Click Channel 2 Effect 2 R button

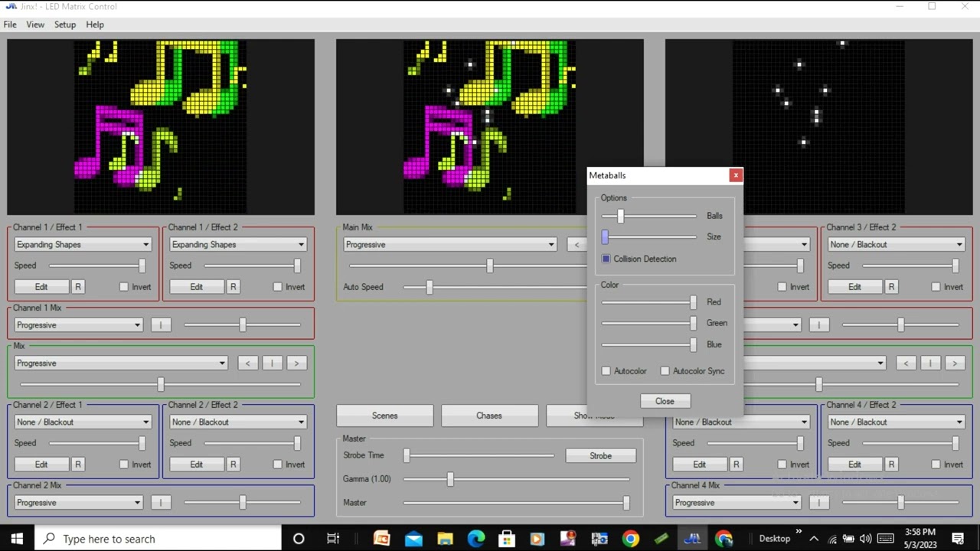[x=233, y=465]
